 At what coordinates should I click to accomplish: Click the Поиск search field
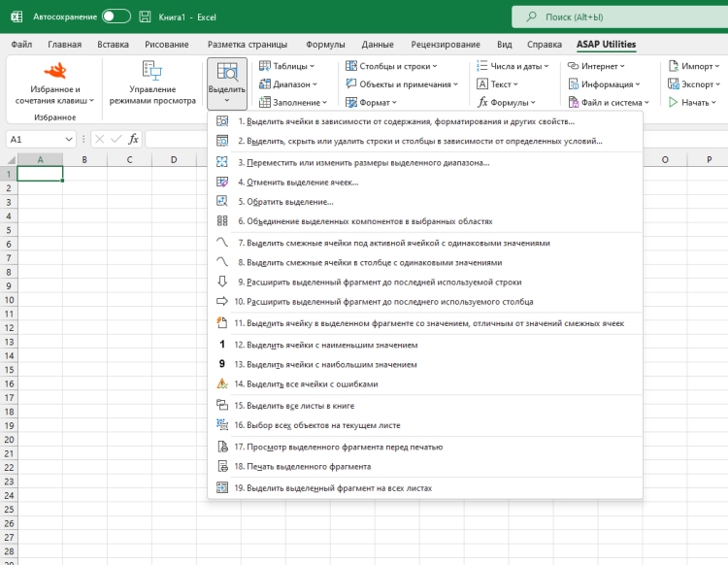(x=619, y=17)
